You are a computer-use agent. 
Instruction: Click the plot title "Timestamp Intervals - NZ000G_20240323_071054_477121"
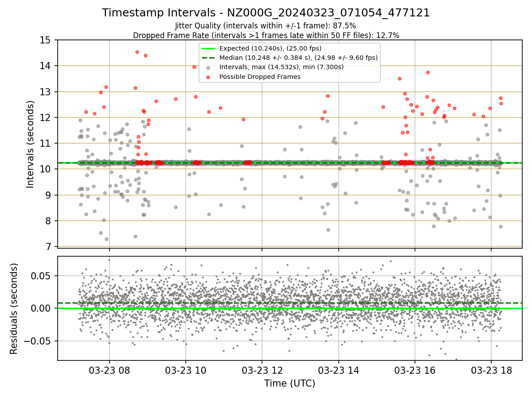tap(266, 13)
